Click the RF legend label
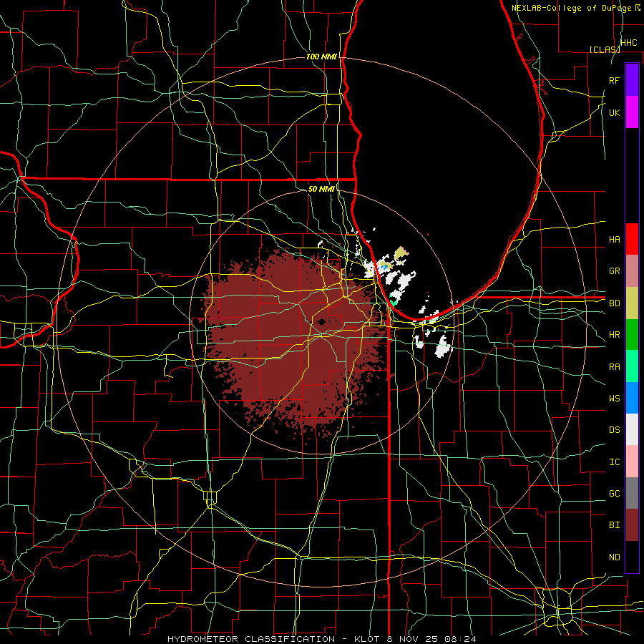 click(615, 80)
